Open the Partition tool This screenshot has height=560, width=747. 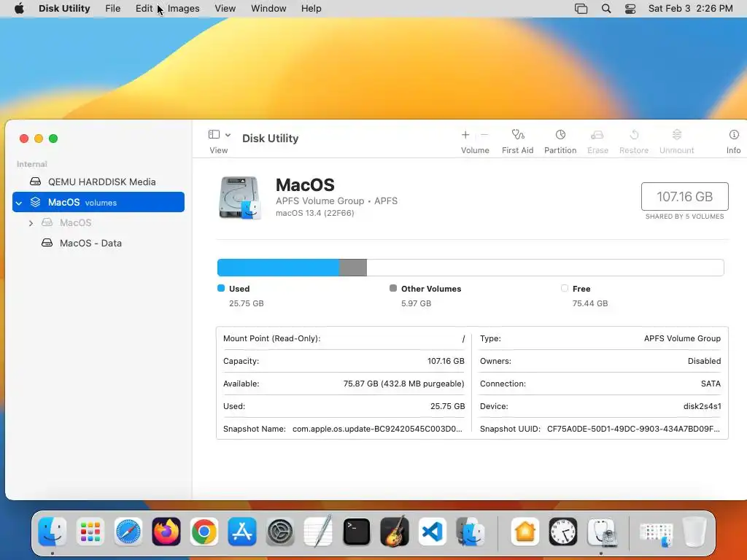560,135
